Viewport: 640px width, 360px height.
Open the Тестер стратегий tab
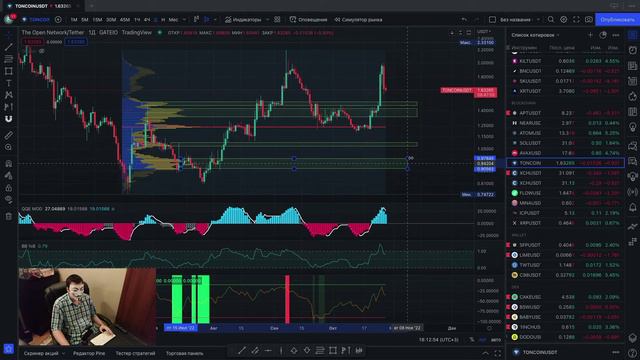pyautogui.click(x=135, y=353)
